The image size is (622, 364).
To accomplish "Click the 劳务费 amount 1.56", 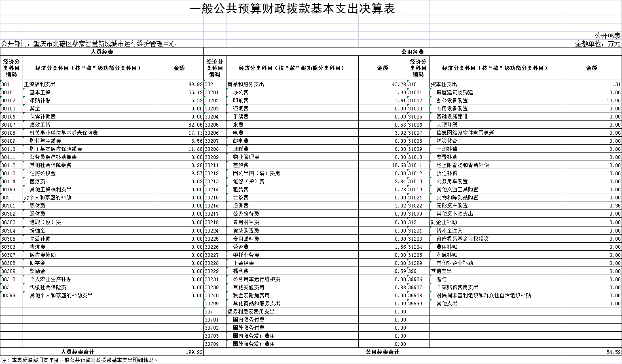I will tap(383, 247).
